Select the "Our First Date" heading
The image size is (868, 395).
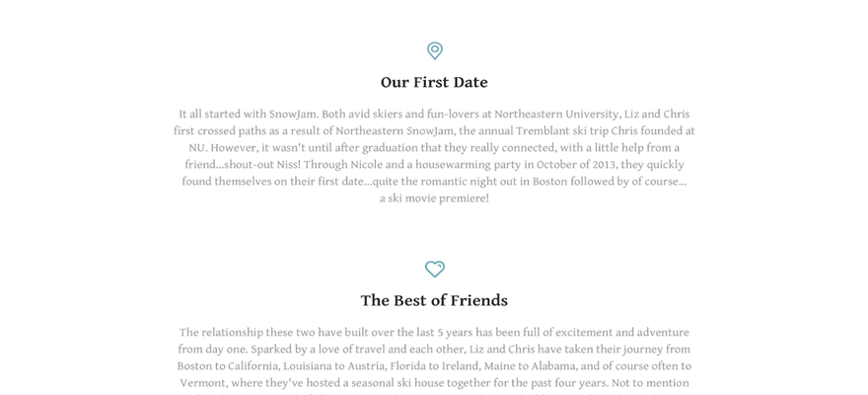point(434,83)
